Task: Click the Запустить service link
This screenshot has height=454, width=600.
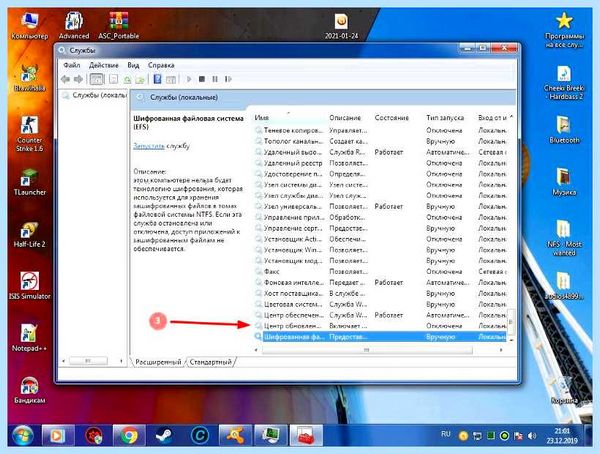Action: click(x=149, y=146)
